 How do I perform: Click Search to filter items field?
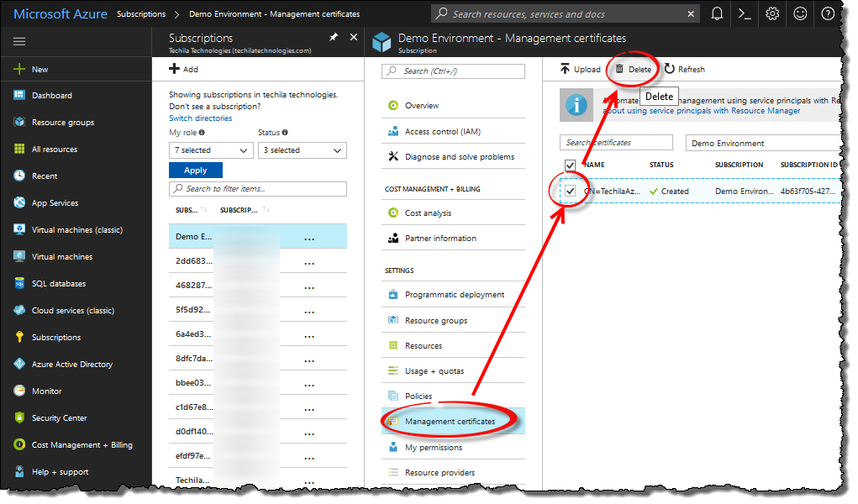pos(258,189)
